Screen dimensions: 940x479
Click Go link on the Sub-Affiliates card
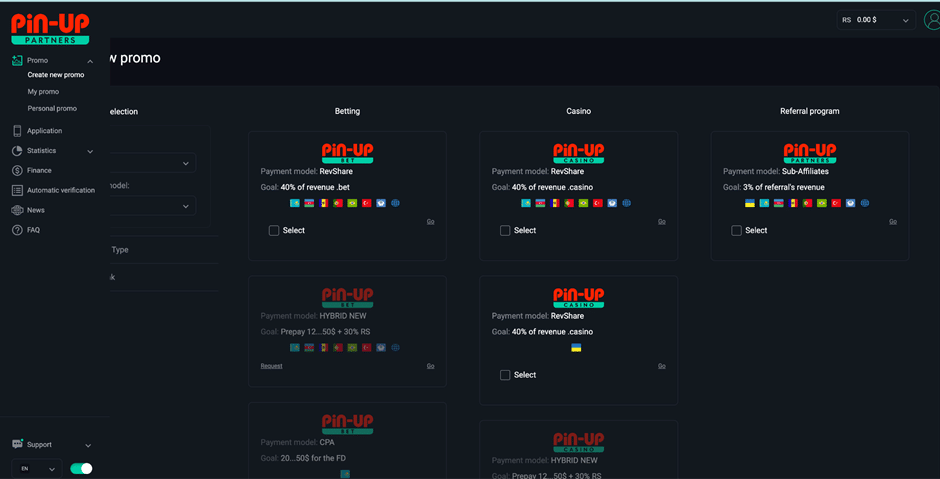click(893, 221)
